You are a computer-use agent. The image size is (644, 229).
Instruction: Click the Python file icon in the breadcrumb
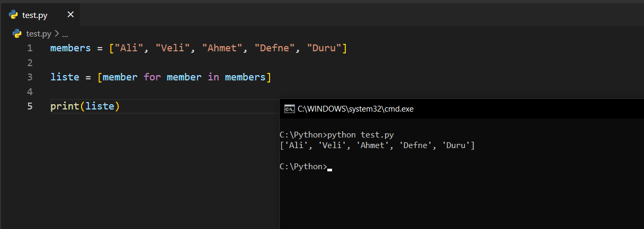click(x=17, y=33)
